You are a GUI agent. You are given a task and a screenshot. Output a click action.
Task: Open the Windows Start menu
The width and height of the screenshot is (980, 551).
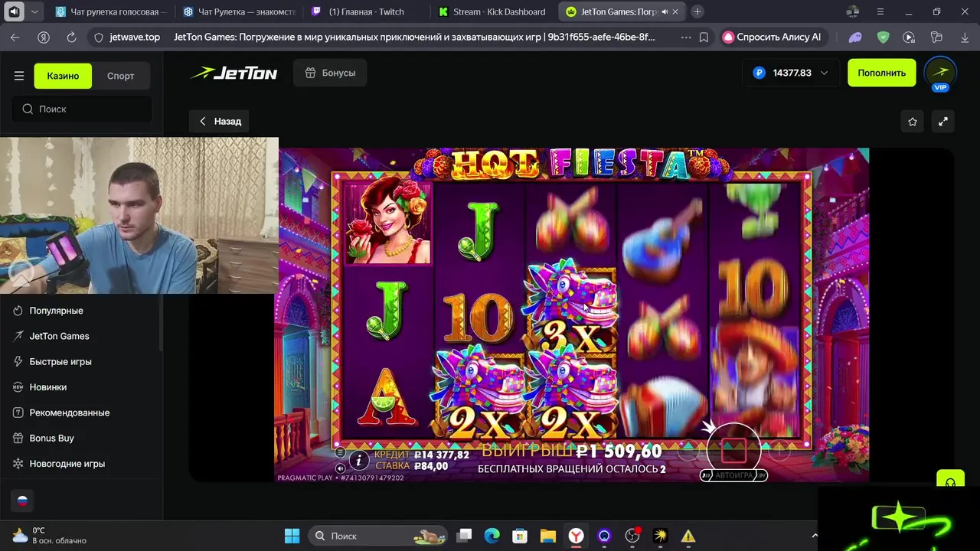click(292, 536)
